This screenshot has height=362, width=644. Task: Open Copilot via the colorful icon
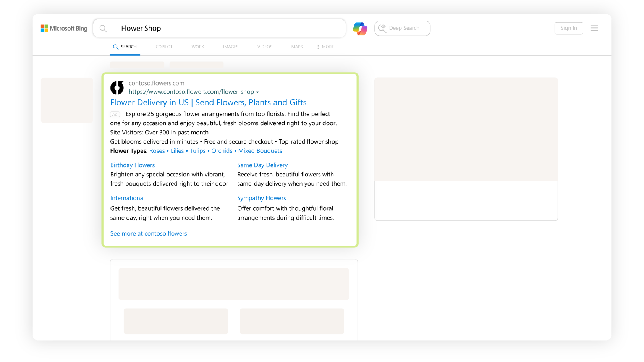(x=360, y=28)
